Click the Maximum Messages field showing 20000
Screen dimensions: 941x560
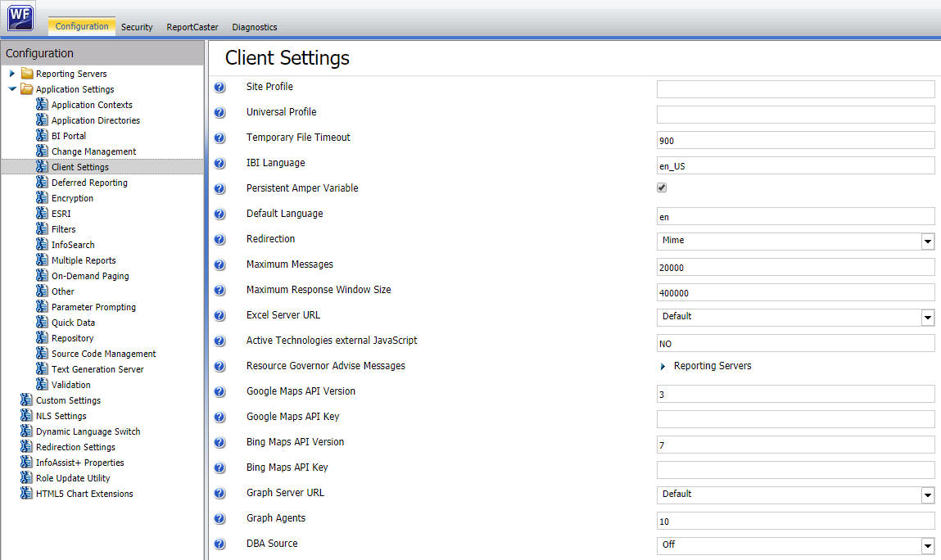pos(795,267)
